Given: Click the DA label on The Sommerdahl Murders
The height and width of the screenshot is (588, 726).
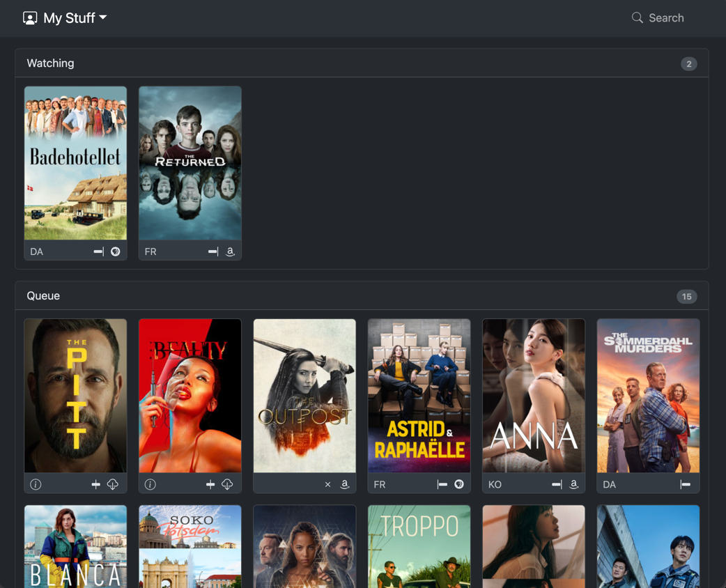Looking at the screenshot, I should click(610, 485).
